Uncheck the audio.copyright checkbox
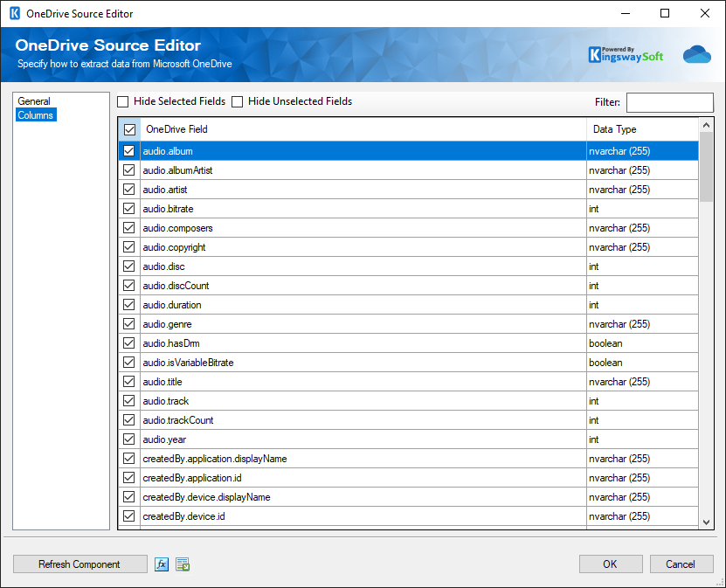 [129, 247]
